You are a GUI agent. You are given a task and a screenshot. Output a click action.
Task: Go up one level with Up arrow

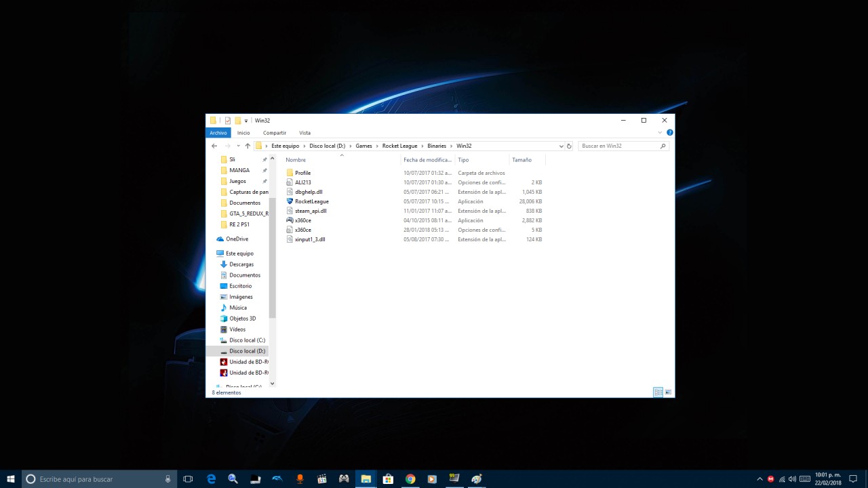pos(248,146)
